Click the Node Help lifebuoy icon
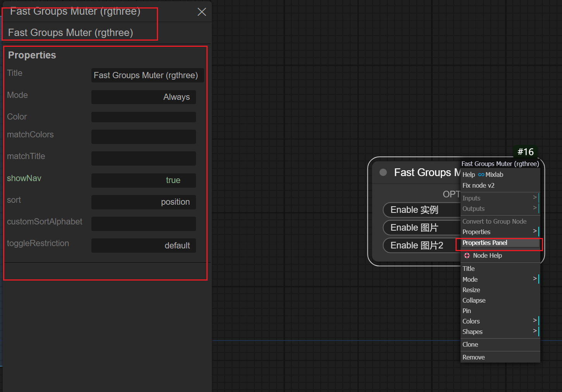The height and width of the screenshot is (392, 562). [467, 255]
